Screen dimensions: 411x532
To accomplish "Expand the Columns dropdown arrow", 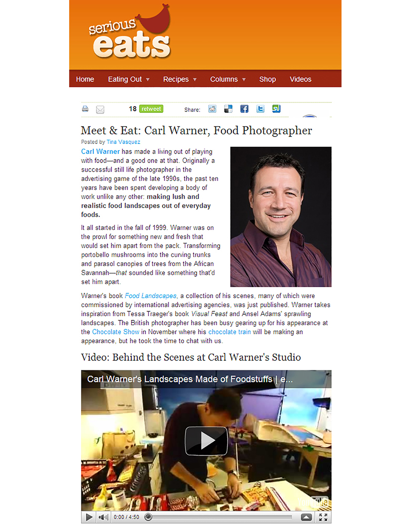I will point(244,79).
